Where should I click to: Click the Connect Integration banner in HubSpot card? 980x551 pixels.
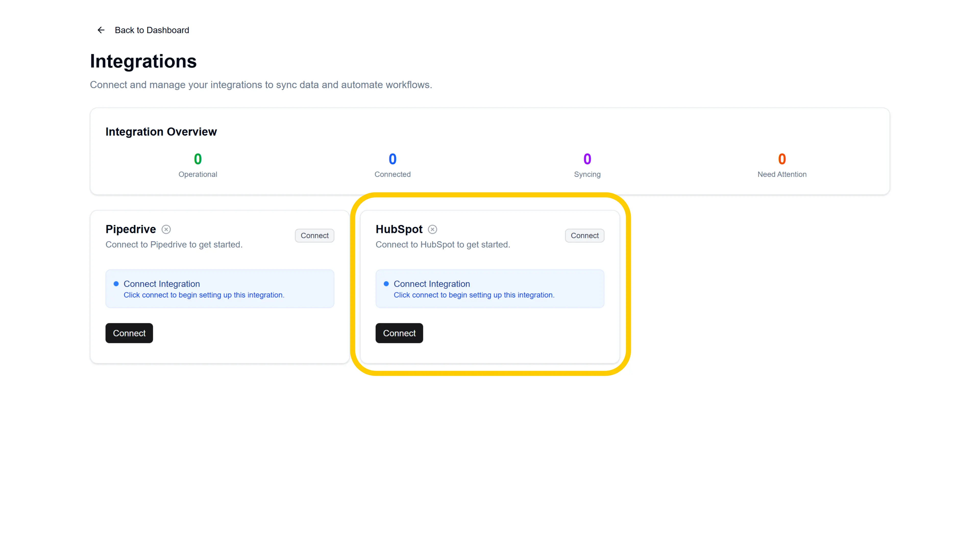490,289
